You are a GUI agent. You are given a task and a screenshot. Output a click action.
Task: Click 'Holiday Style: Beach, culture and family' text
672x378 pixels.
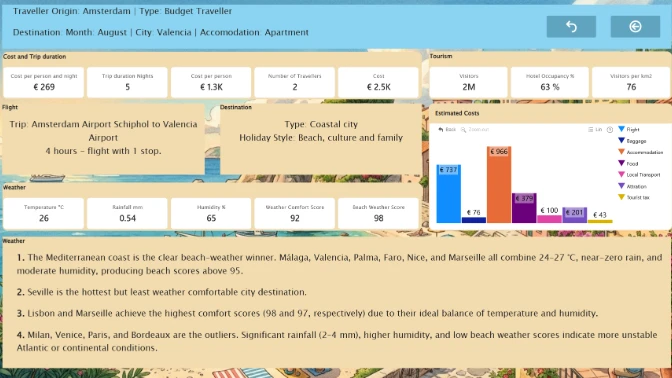(x=321, y=138)
